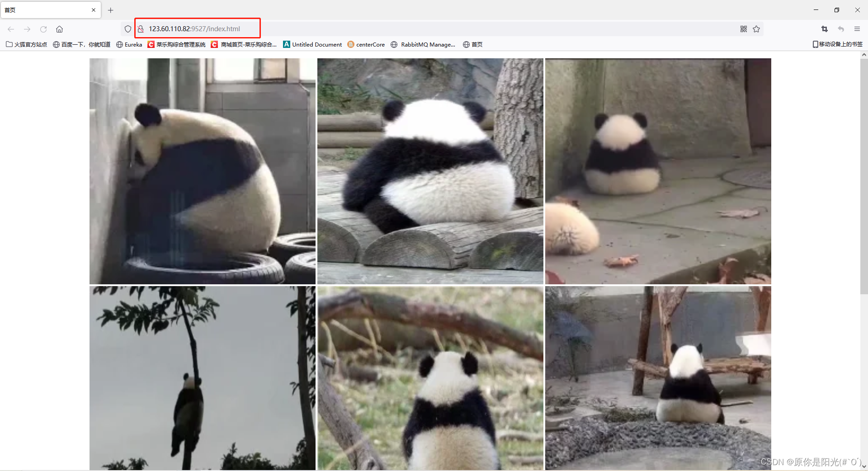Image resolution: width=868 pixels, height=471 pixels.
Task: Open the 菜乐购综合管理系统 bookmark
Action: (x=177, y=44)
